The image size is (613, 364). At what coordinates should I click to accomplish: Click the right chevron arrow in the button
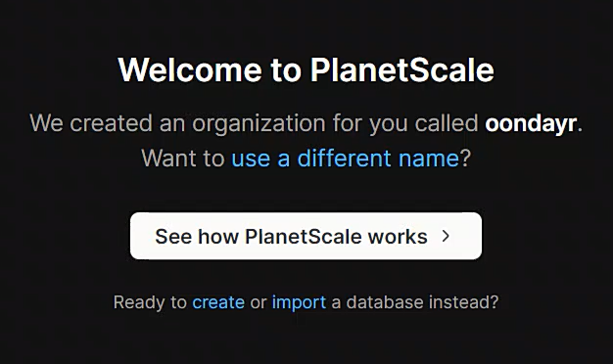tap(446, 236)
